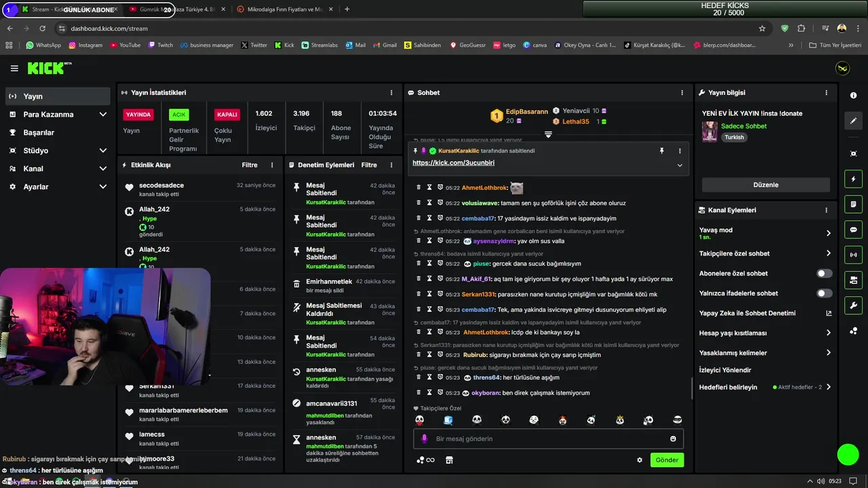Open the Sadece Sohbet category link
Image resolution: width=868 pixels, height=488 pixels.
pyautogui.click(x=744, y=126)
